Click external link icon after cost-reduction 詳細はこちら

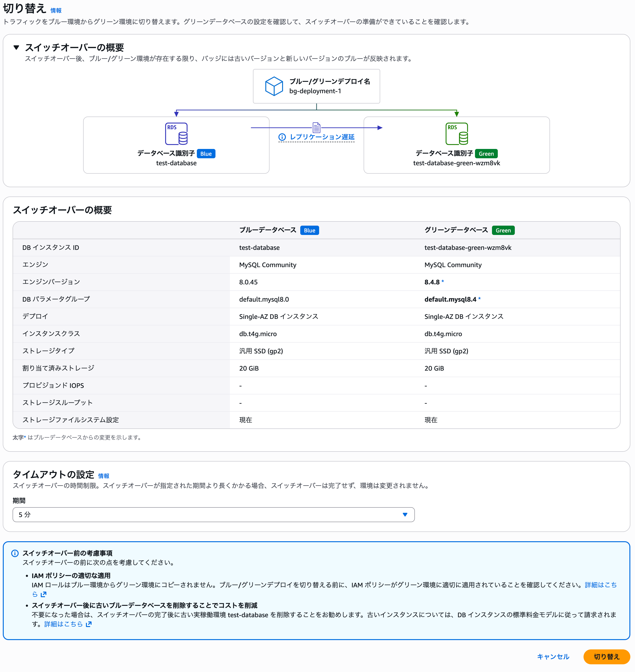coord(89,624)
